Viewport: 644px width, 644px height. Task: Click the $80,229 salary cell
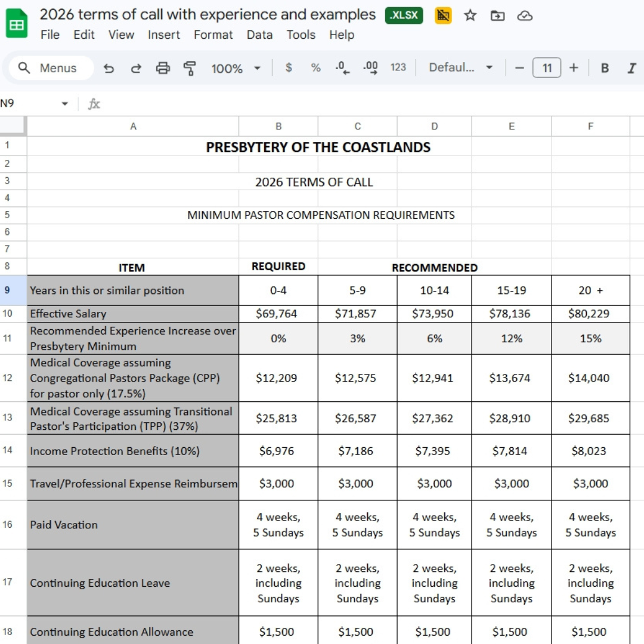590,314
